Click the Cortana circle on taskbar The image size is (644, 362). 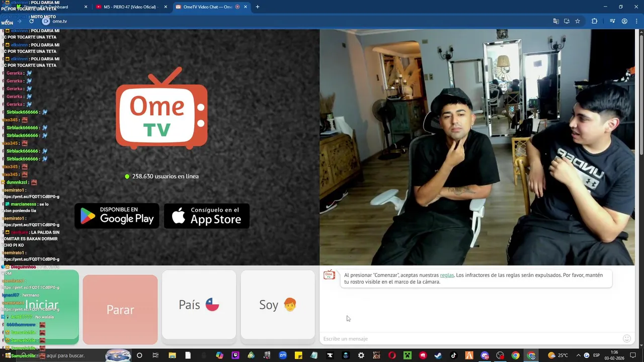[139, 355]
